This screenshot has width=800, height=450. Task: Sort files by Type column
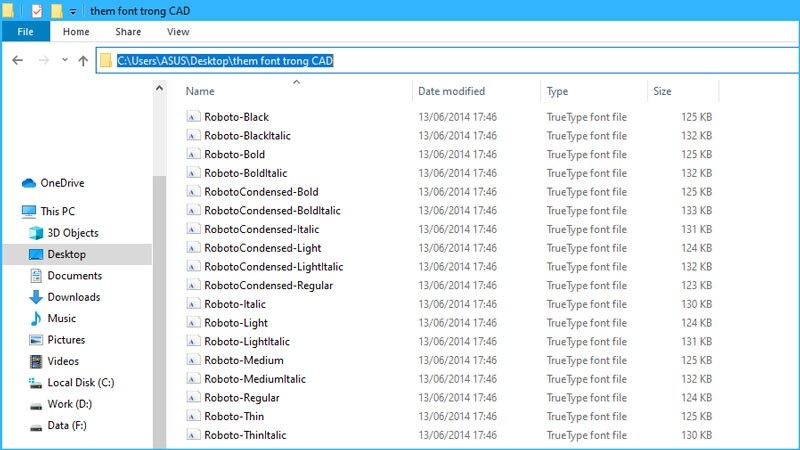[557, 91]
